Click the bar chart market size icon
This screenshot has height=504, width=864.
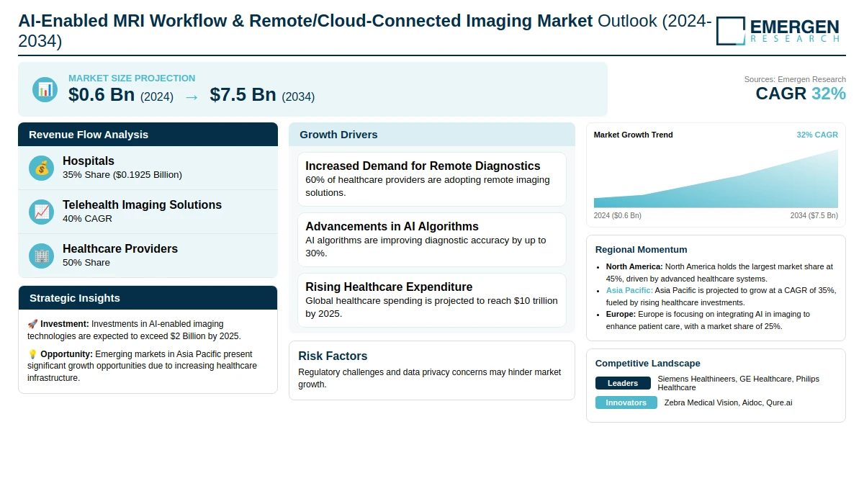pos(45,89)
